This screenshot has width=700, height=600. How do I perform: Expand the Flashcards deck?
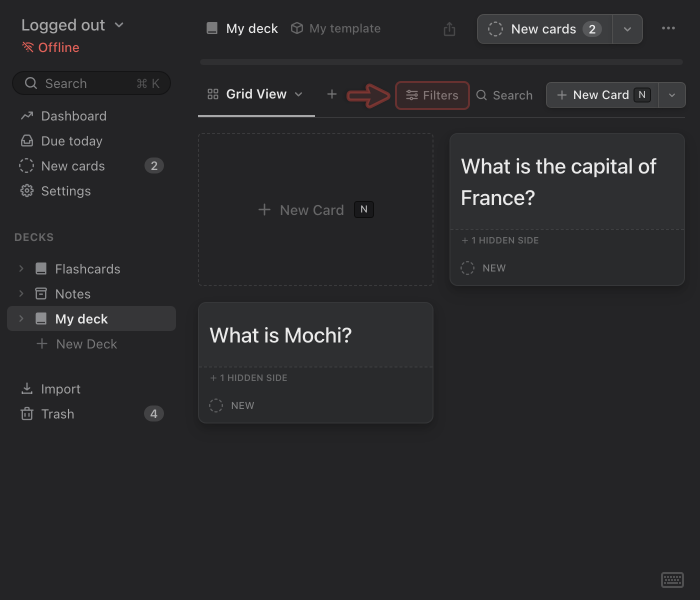(x=21, y=269)
